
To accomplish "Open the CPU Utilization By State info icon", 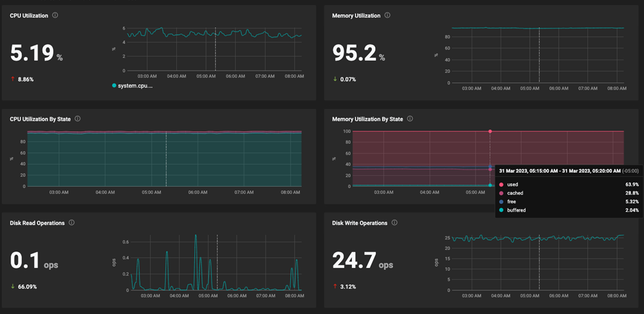I will coord(78,119).
